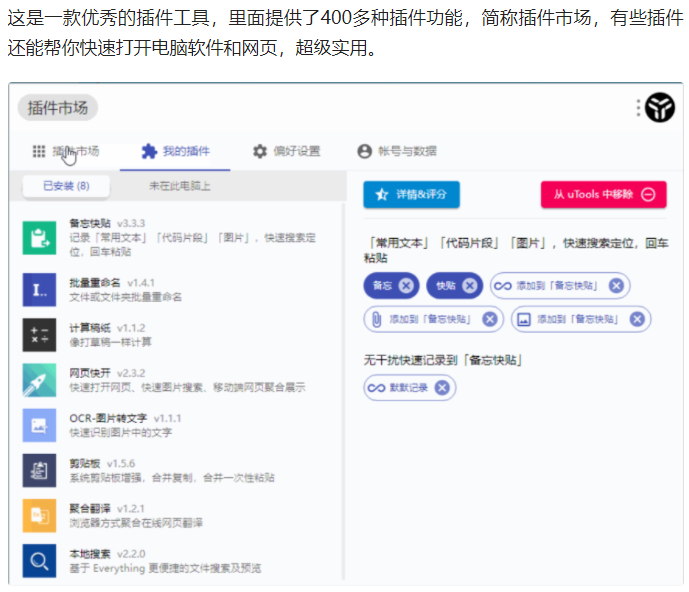Select the 未在此电脑上 sub-tab
Screen dimensions: 689x592
coord(180,186)
